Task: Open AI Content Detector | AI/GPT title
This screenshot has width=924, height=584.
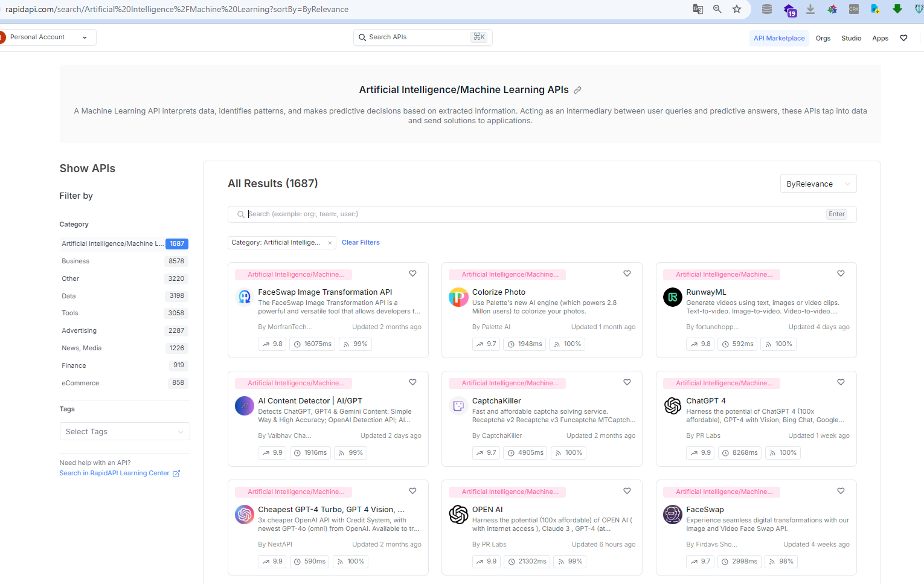Action: [310, 401]
